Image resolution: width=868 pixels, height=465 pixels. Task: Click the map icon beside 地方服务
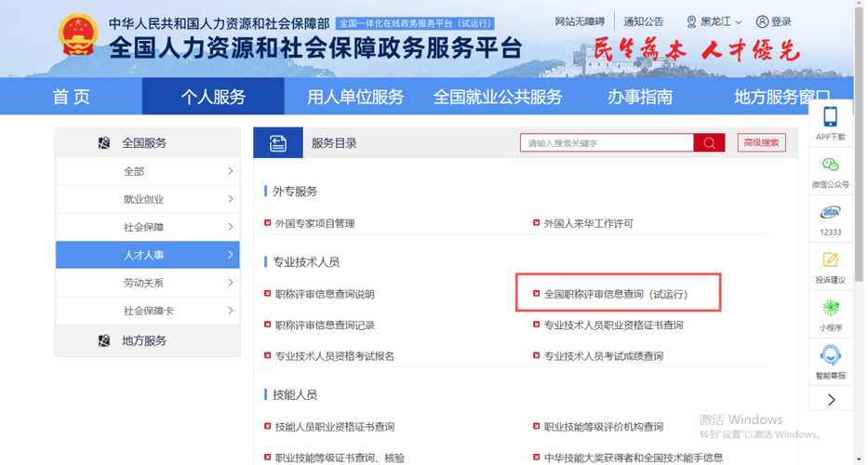tap(104, 341)
